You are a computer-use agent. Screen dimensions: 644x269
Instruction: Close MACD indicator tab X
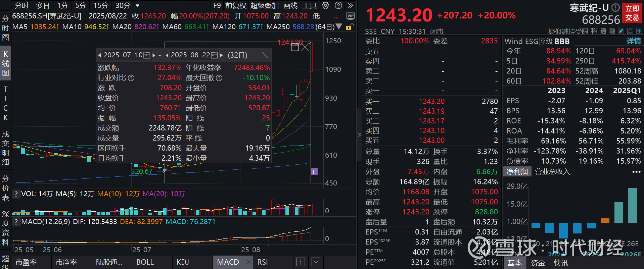(x=248, y=262)
